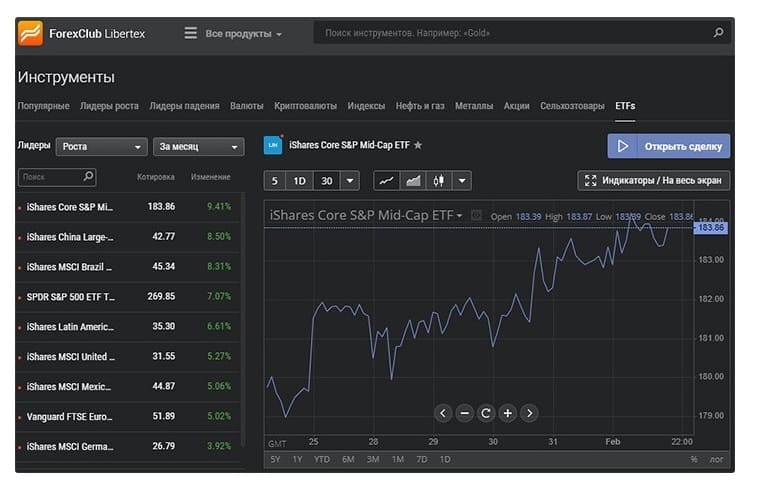Add iShares ETF to favorites star
Screen dimensions: 761x498
tap(418, 146)
